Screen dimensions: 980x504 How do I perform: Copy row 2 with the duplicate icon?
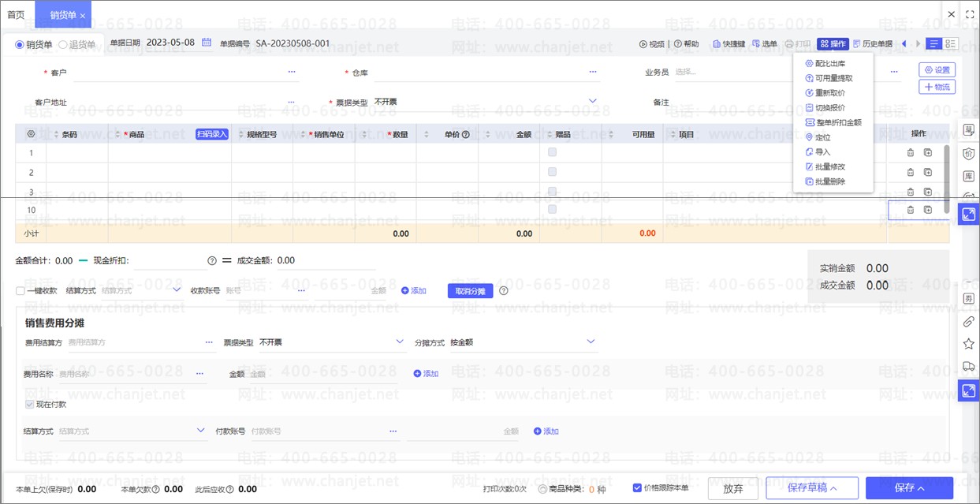928,172
